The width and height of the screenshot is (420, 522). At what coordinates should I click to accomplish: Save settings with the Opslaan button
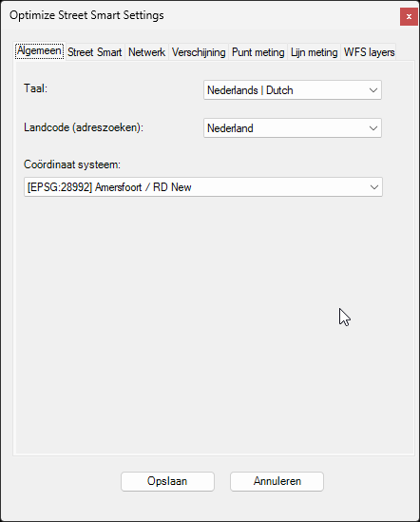click(167, 481)
